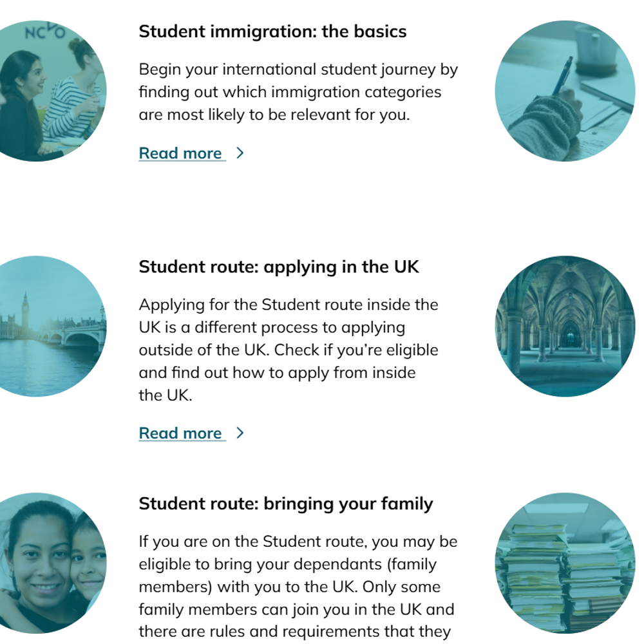Click the chevron arrow beside first Read more
Viewport: 644px width, 644px height.
(240, 153)
